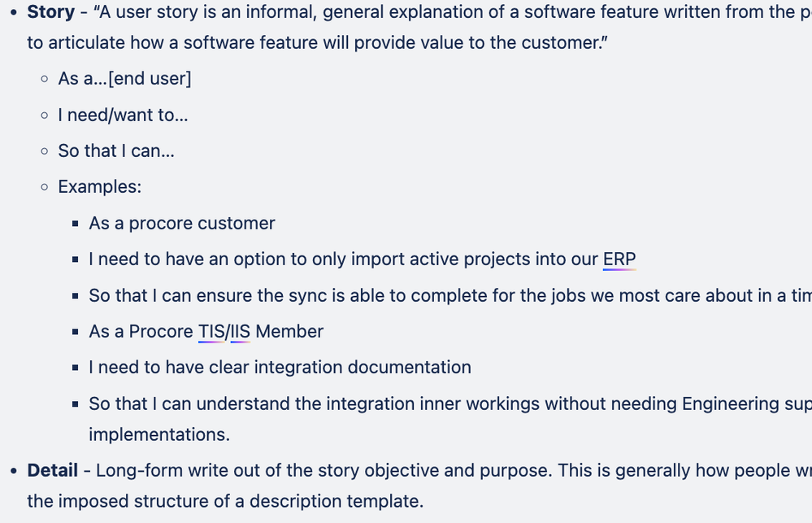Click the 'ensure the sync' sentence
Viewport: 812px width, 523px height.
click(450, 295)
